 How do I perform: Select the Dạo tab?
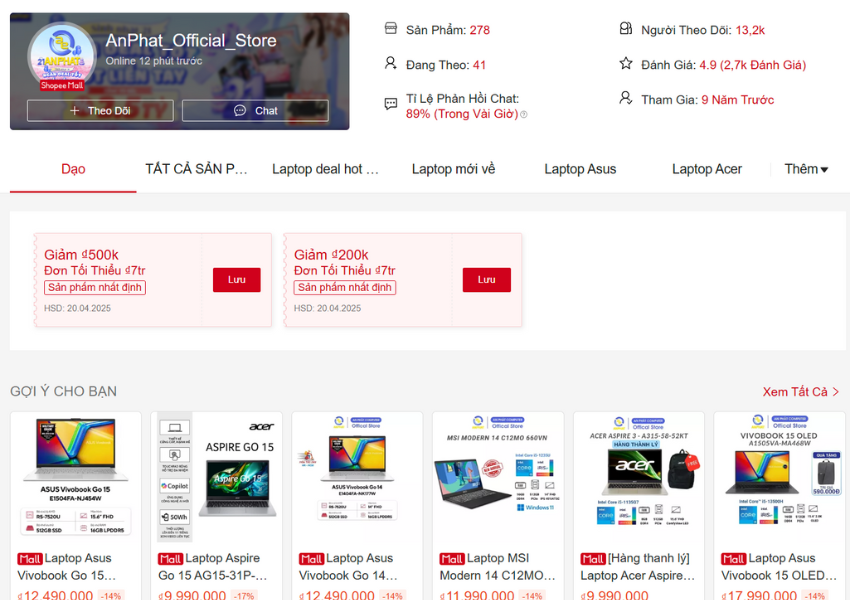(73, 169)
